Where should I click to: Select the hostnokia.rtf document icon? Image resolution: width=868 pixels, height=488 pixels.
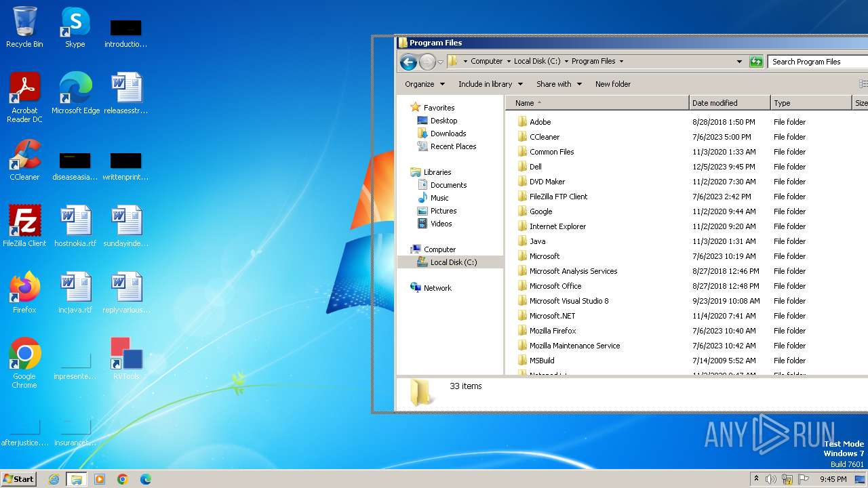click(x=75, y=226)
